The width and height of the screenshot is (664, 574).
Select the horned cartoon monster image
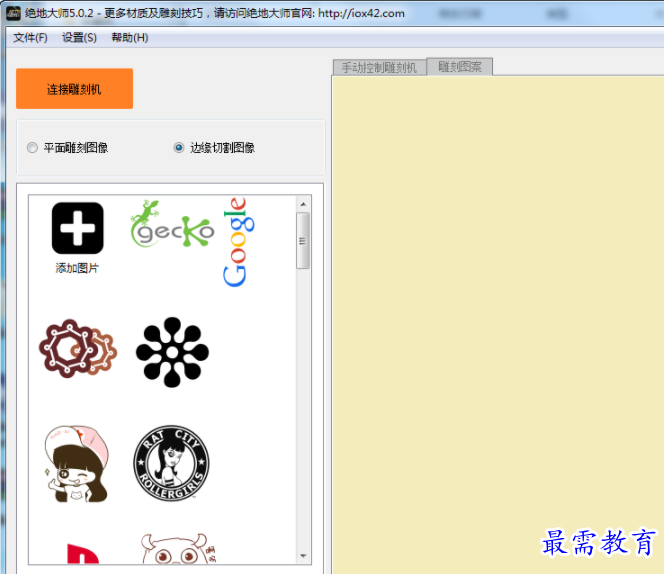point(178,549)
